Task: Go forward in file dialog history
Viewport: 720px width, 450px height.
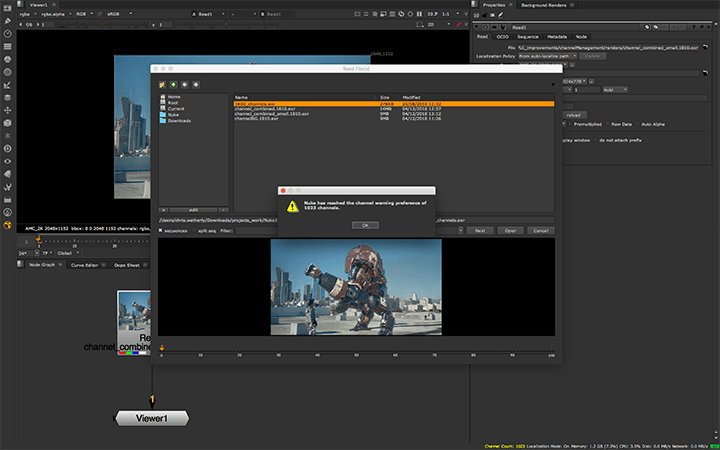Action: coord(196,84)
